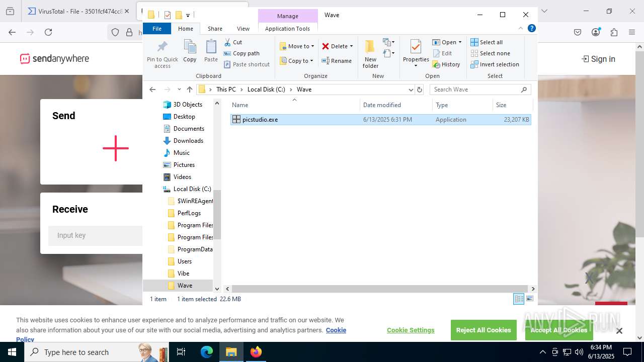The image size is (644, 362).
Task: Click Edit in Open group
Action: point(442,53)
